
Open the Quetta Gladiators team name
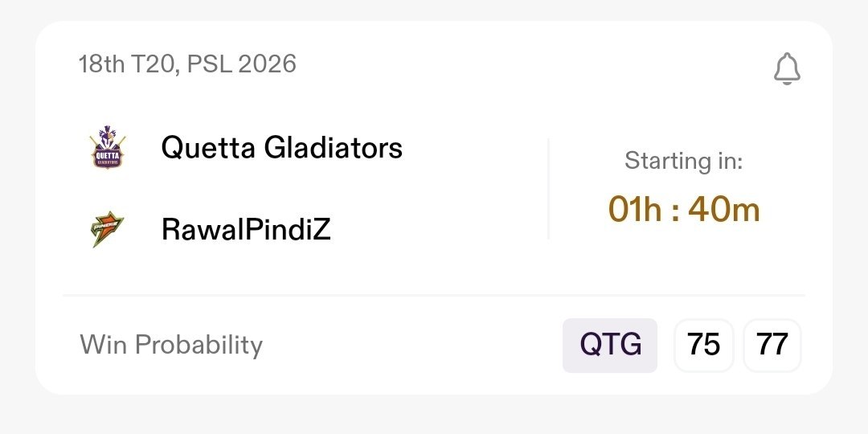[x=281, y=147]
